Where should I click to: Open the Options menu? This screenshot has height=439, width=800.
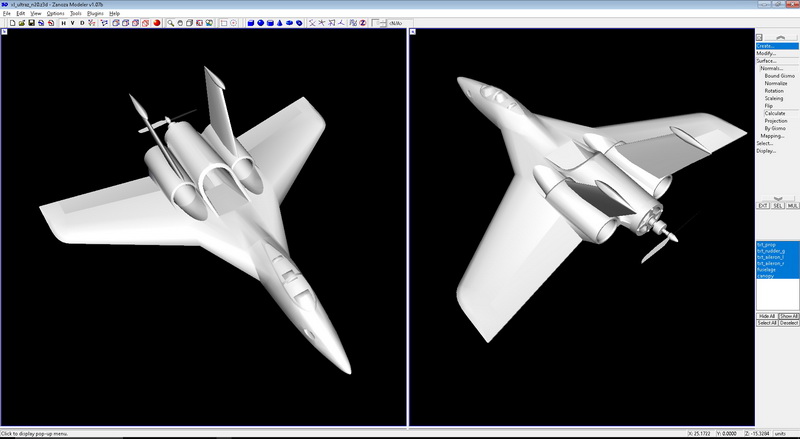56,13
